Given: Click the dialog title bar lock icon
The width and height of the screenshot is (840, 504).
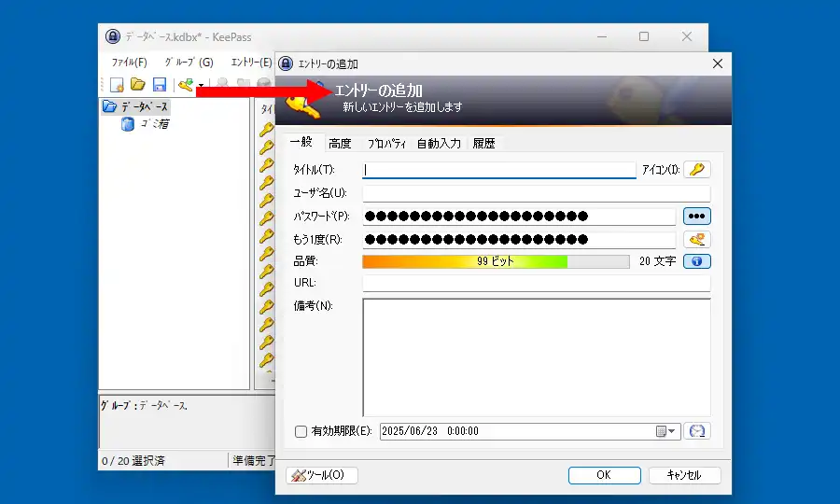Looking at the screenshot, I should coord(287,63).
